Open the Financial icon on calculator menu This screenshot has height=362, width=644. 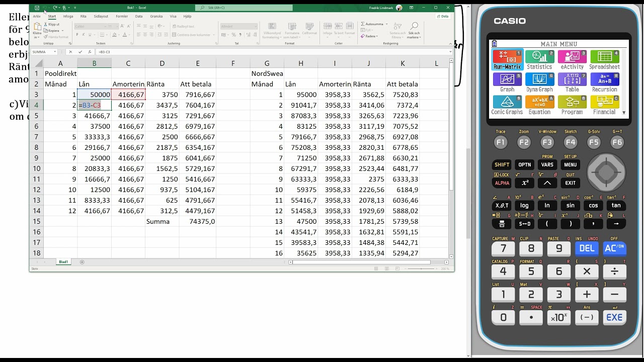(x=604, y=105)
